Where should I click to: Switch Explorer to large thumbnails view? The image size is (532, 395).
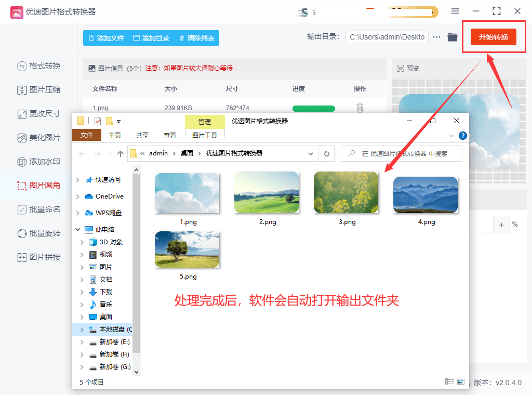pyautogui.click(x=460, y=382)
